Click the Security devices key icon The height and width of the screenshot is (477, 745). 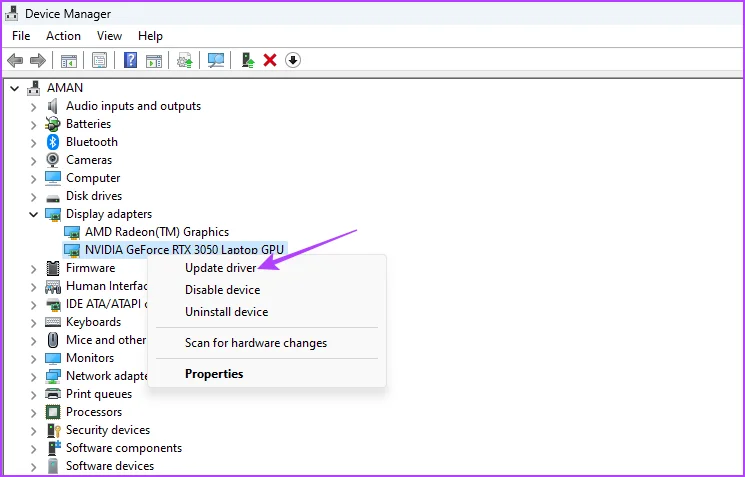coord(54,430)
